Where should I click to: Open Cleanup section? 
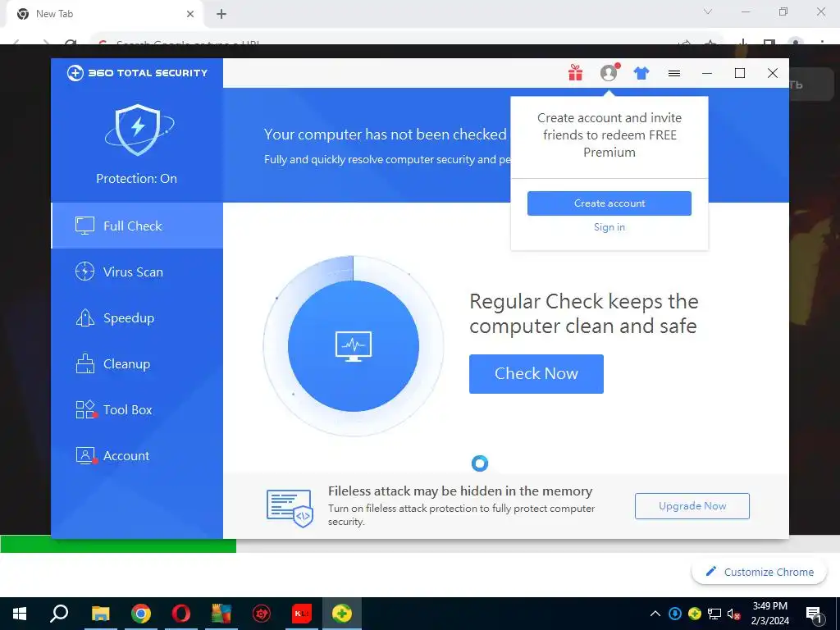point(137,363)
